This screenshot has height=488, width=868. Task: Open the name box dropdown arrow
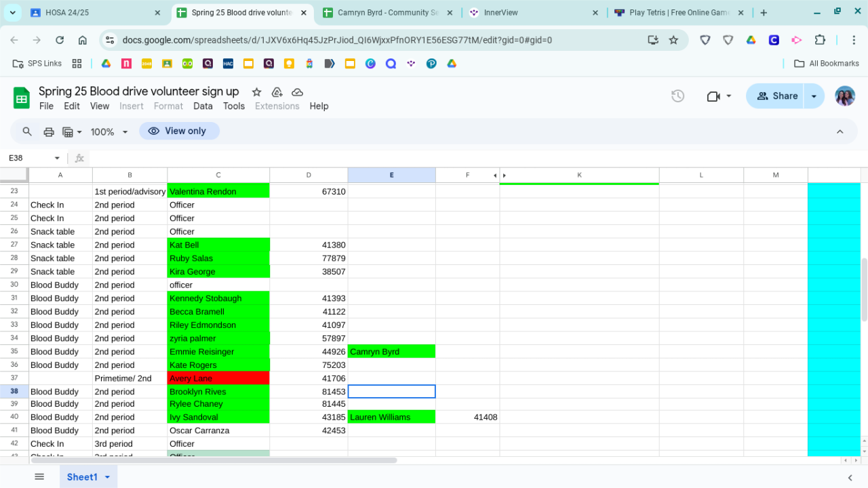coord(57,158)
